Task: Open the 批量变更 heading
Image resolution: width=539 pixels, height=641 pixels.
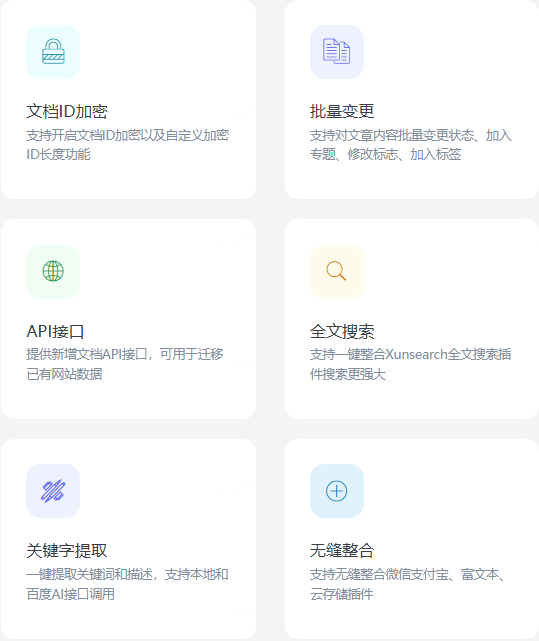Action: (342, 111)
